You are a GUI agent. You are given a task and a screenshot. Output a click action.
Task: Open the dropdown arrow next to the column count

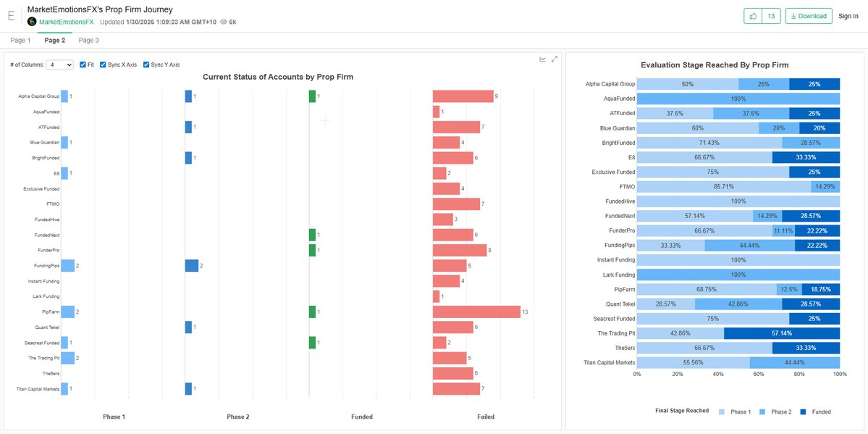coord(69,64)
